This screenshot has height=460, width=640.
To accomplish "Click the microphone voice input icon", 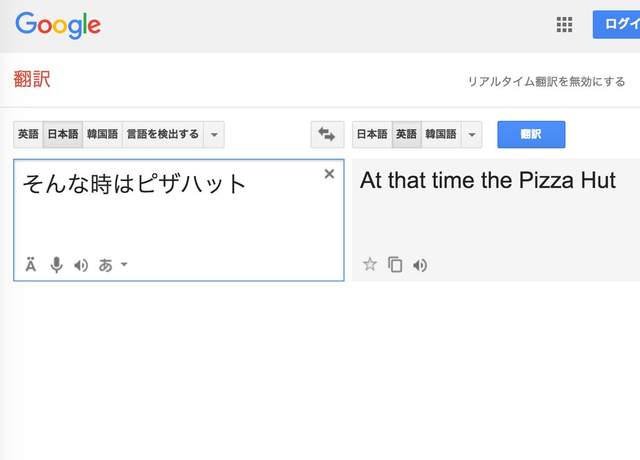I will [57, 265].
